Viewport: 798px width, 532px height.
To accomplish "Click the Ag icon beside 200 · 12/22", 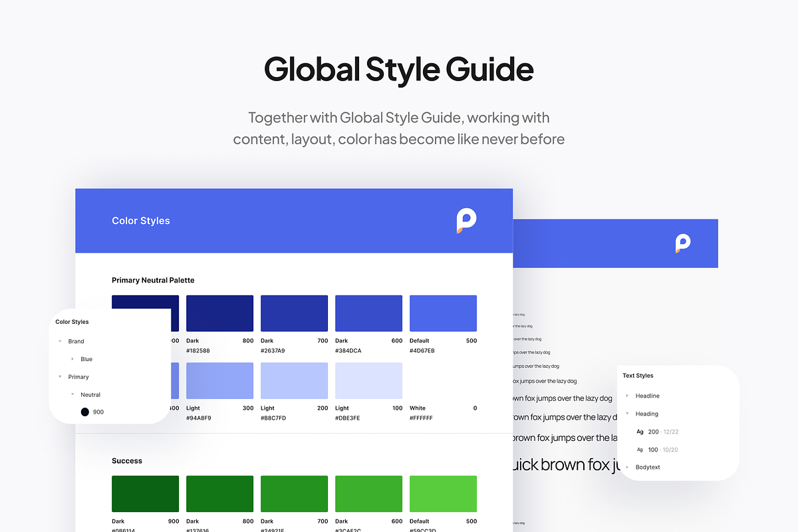I will tap(640, 432).
